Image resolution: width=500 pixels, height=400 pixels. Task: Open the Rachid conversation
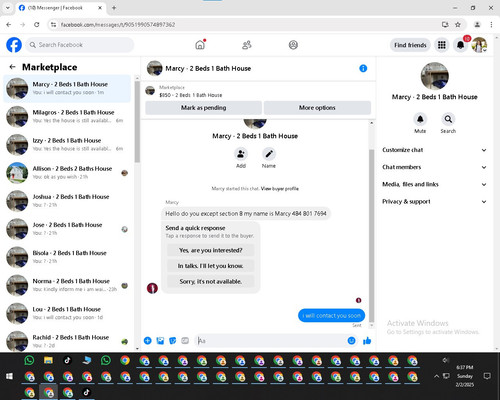click(67, 341)
